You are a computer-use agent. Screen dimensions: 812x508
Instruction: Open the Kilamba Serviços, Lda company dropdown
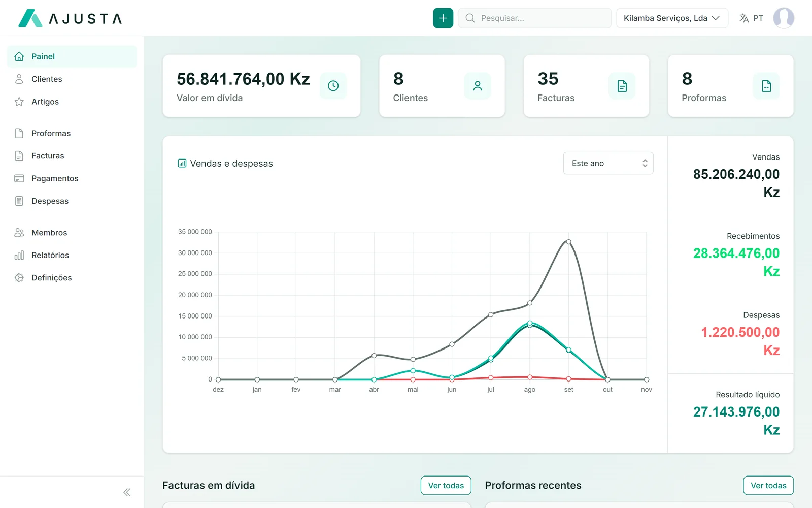[x=672, y=18]
